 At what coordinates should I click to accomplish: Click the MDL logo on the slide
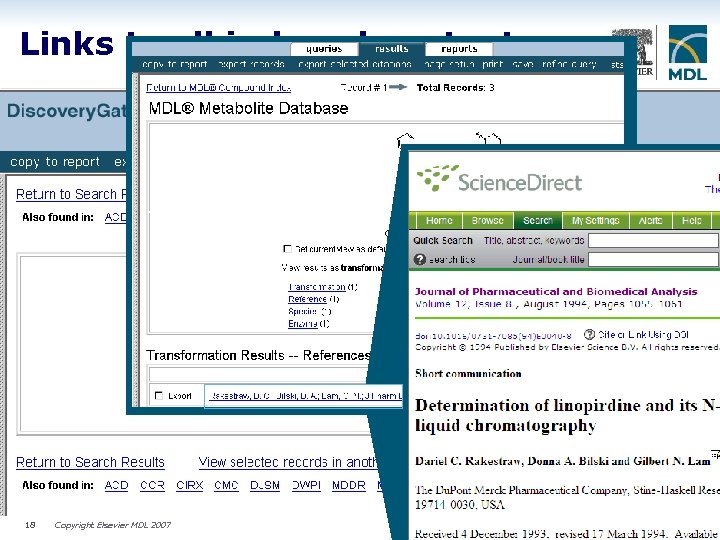pos(687,53)
